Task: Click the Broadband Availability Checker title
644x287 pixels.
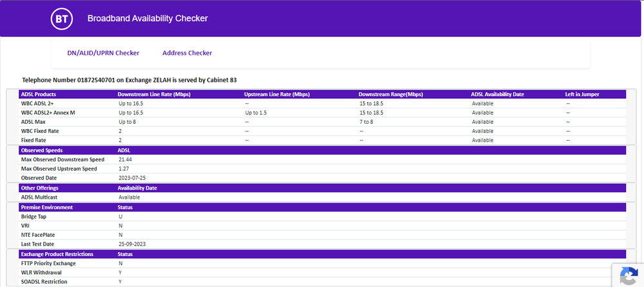Action: point(148,19)
